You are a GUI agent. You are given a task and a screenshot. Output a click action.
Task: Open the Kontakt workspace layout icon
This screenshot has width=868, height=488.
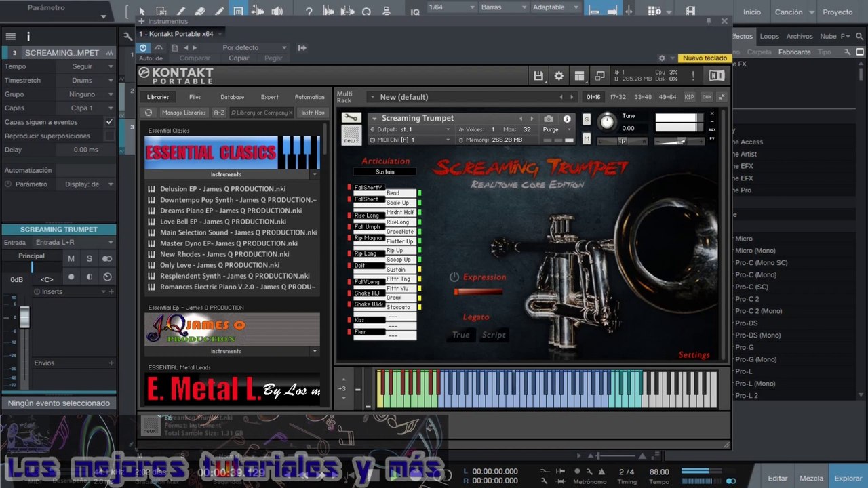[579, 76]
